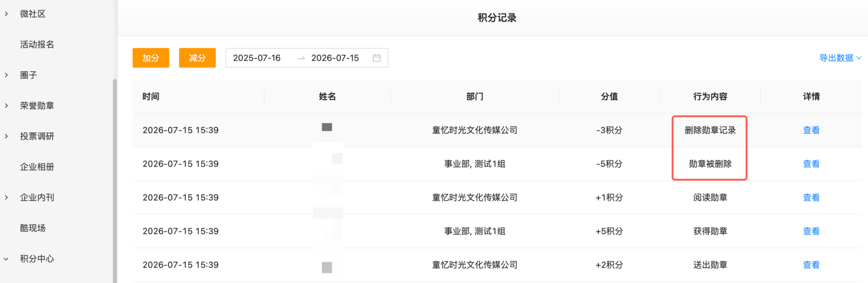Click the orange 减分 button
The height and width of the screenshot is (283, 868).
(197, 58)
